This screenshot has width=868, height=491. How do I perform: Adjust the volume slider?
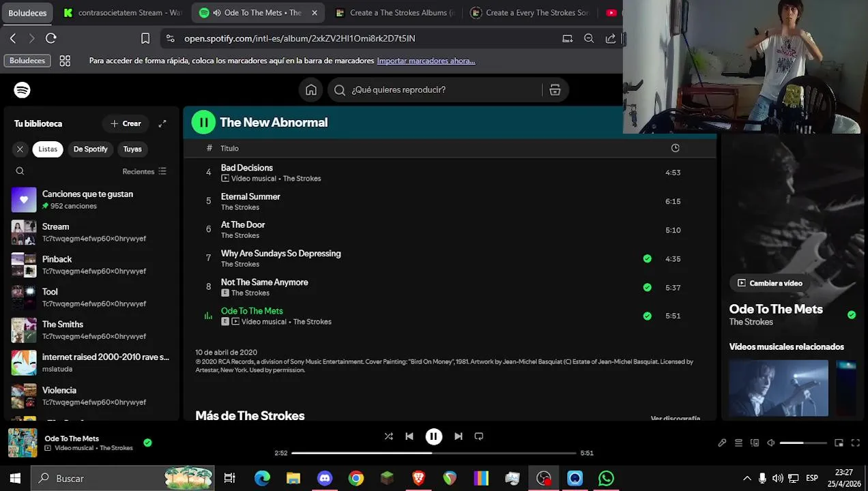click(802, 443)
